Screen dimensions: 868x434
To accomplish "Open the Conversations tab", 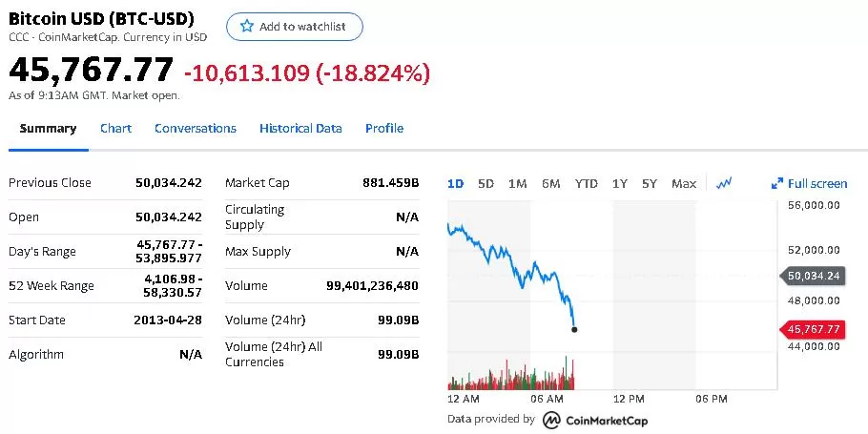I will coord(196,129).
